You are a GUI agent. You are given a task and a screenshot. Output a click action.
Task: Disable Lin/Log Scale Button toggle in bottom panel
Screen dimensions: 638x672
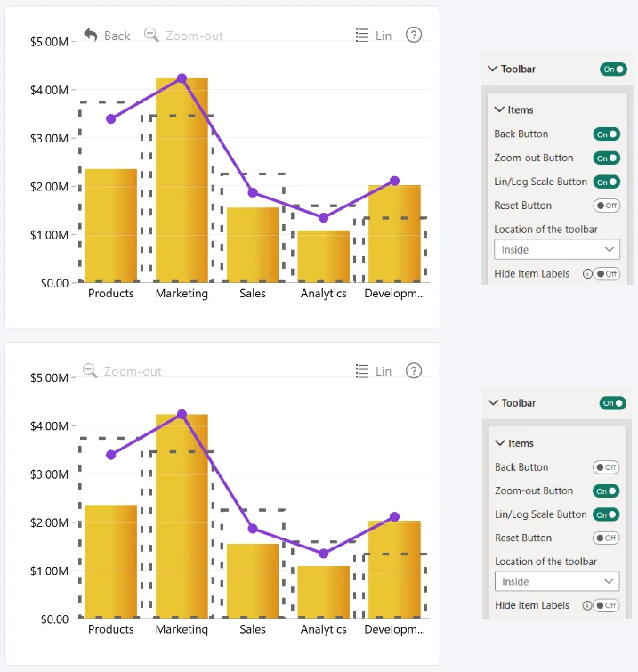pos(606,514)
